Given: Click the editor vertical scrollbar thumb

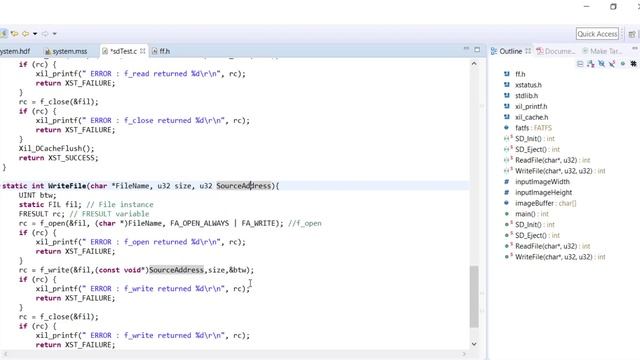Looking at the screenshot, I should click(x=474, y=297).
